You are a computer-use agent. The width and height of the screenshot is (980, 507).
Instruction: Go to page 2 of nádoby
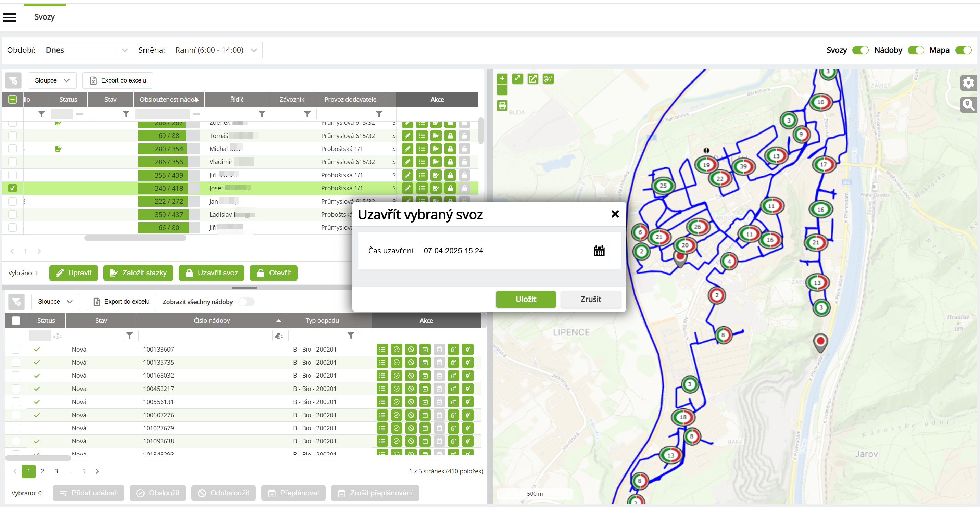[x=42, y=471]
